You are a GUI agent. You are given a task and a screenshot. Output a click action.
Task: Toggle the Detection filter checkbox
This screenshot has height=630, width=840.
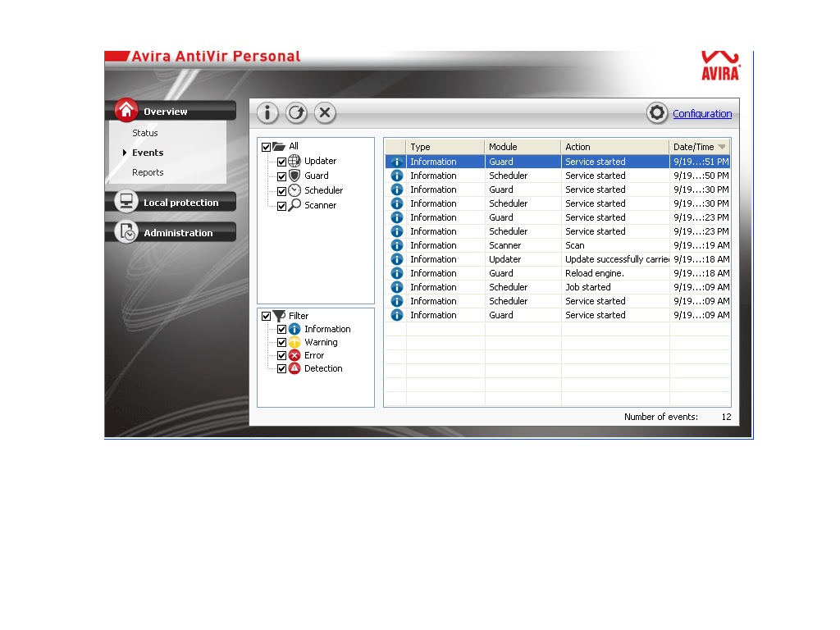[x=282, y=368]
